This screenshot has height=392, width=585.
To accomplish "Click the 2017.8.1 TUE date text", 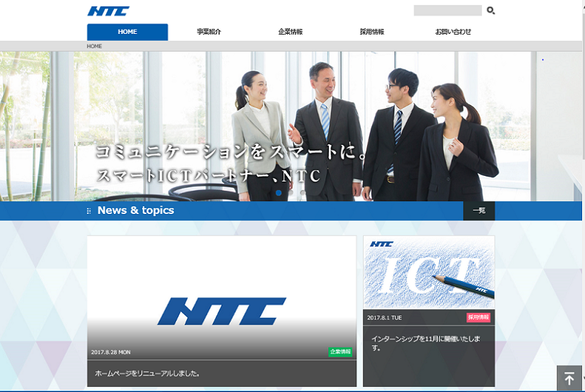I will pyautogui.click(x=384, y=318).
